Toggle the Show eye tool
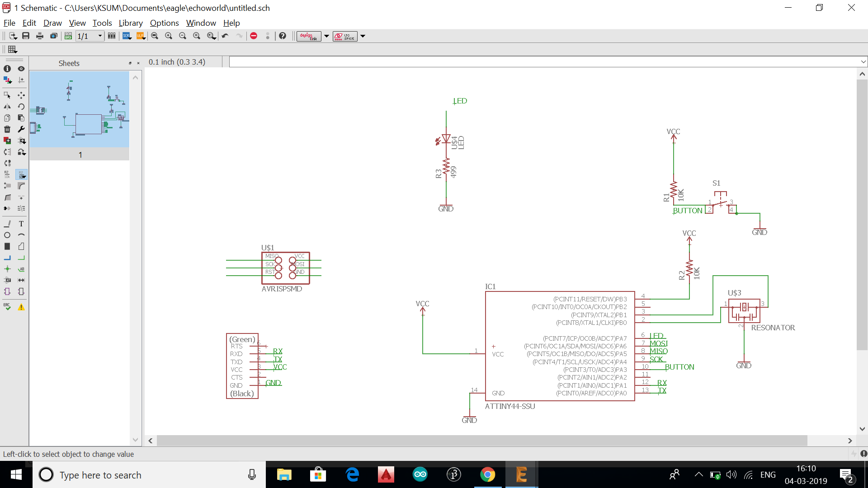The height and width of the screenshot is (488, 868). coord(21,69)
